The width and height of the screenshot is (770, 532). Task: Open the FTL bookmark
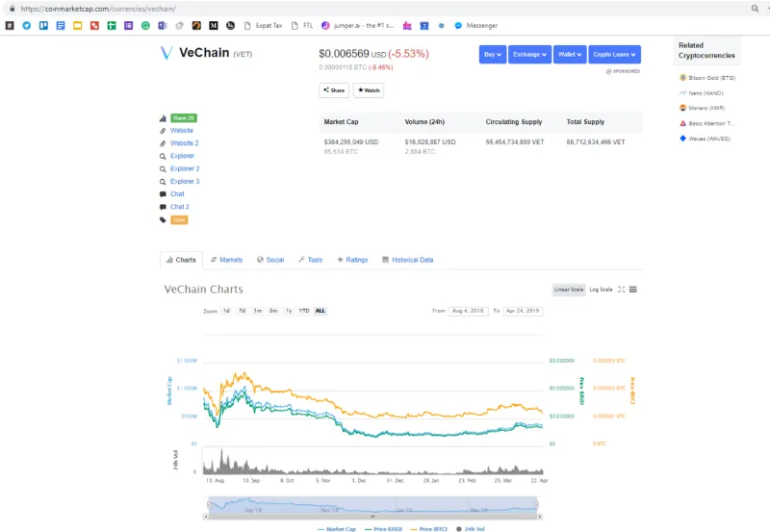point(302,26)
